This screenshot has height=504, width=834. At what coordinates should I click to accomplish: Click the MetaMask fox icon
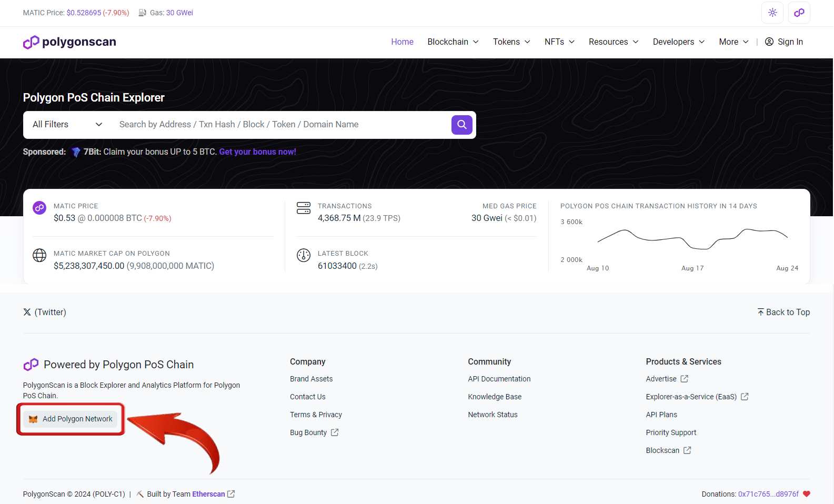tap(33, 419)
